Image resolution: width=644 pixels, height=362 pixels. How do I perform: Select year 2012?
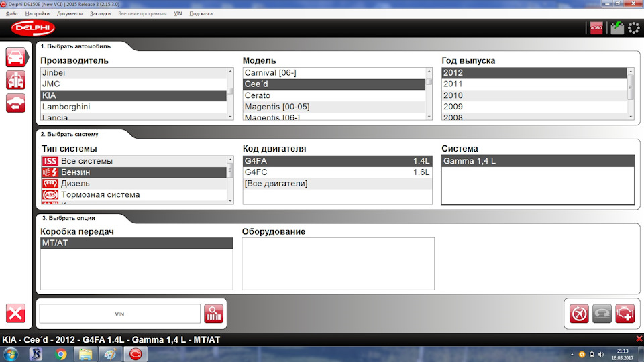point(535,72)
